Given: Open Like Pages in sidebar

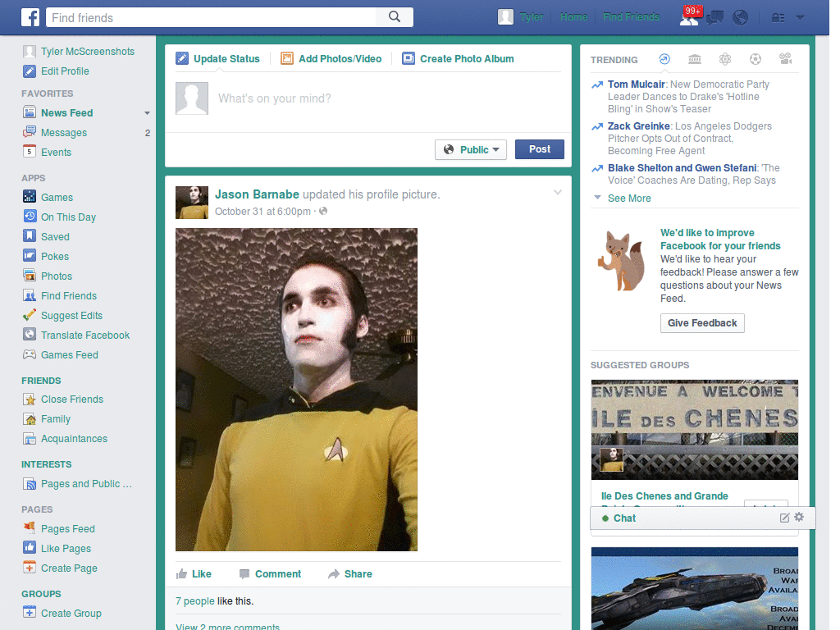Looking at the screenshot, I should [x=66, y=549].
